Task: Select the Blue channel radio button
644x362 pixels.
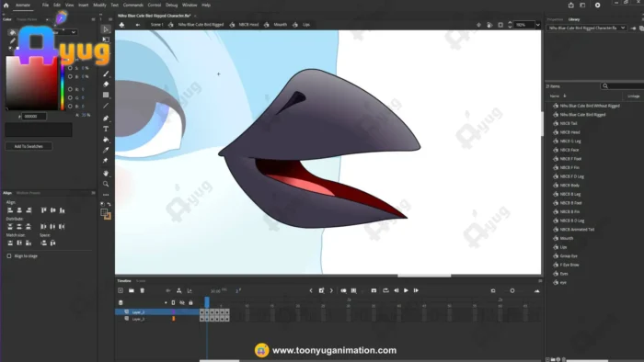Action: [70, 107]
